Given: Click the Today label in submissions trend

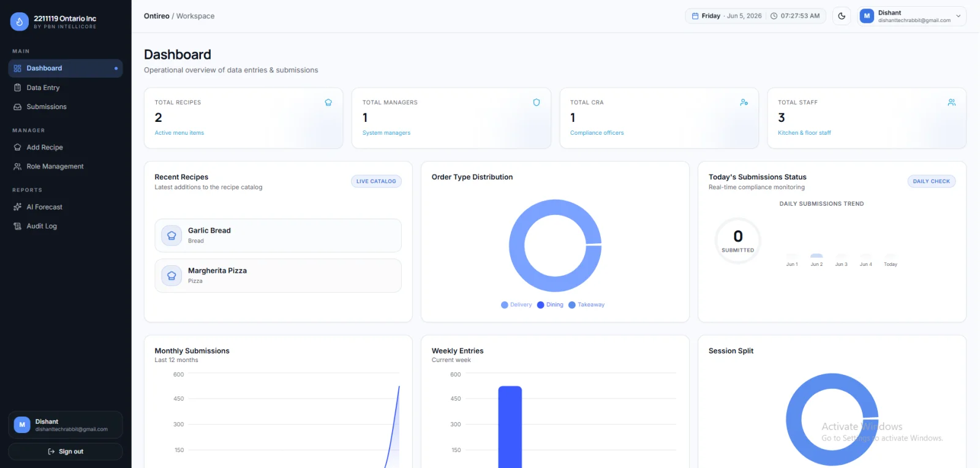Looking at the screenshot, I should (891, 265).
